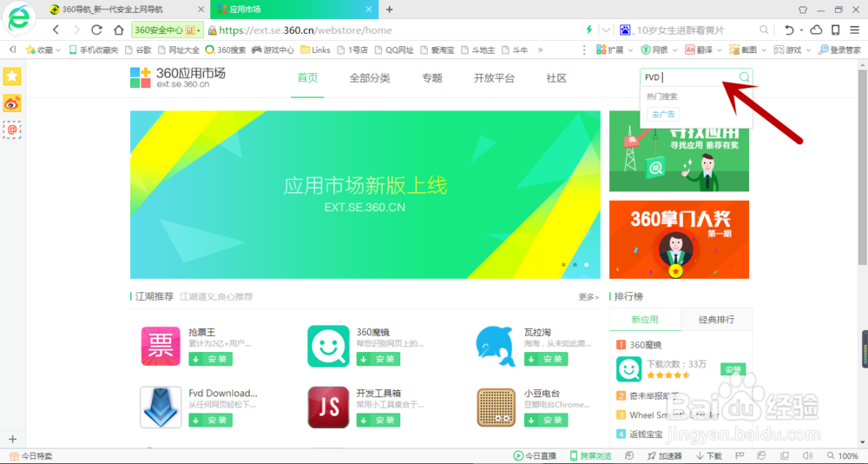Screen dimensions: 868x464
Task: Expand the undo closed-tabs dropdown arrow
Action: coord(801,30)
